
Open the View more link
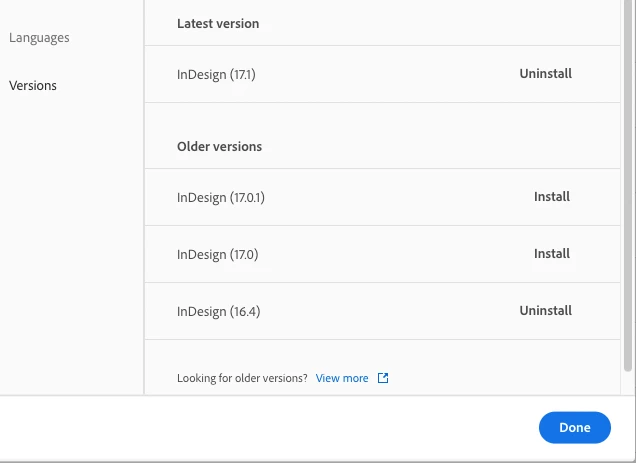click(342, 378)
